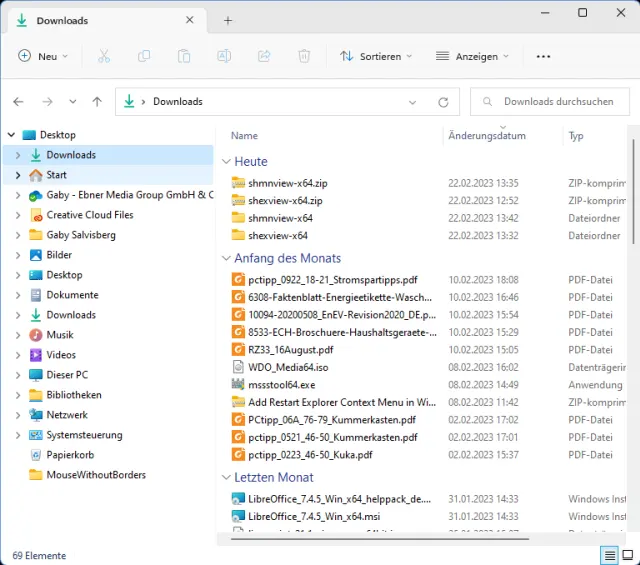Open the three-dots more options menu

tap(543, 57)
